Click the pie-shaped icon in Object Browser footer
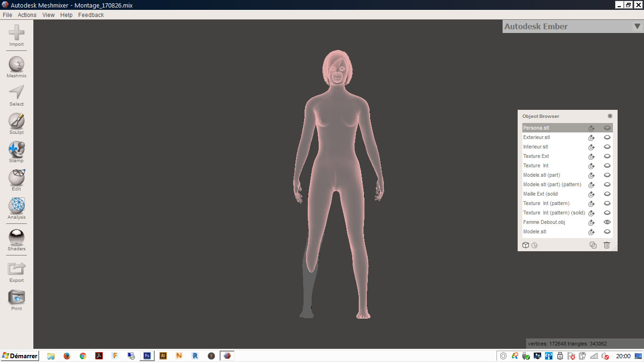This screenshot has height=362, width=644. 535,245
